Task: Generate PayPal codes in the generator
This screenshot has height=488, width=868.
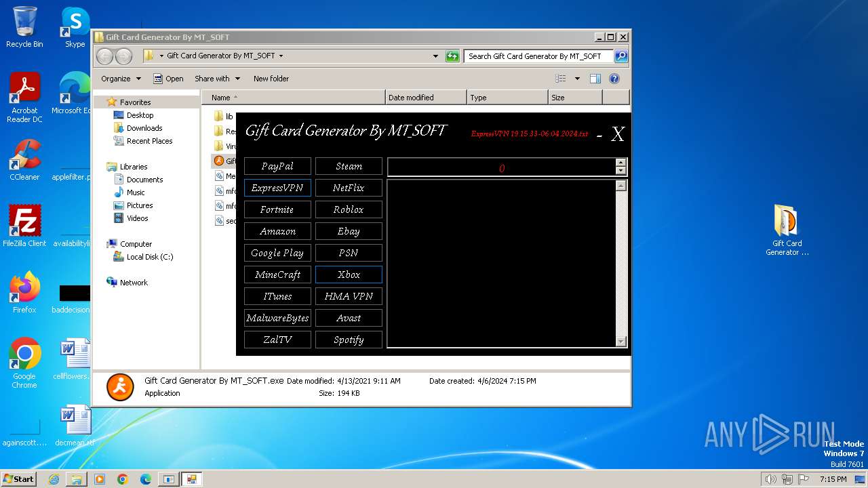Action: (277, 166)
